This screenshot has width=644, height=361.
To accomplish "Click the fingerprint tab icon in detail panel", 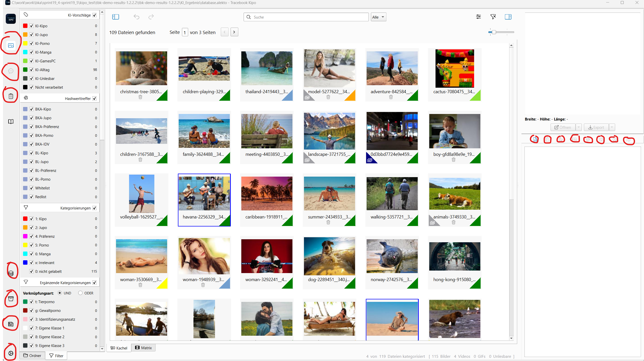I will click(x=588, y=140).
